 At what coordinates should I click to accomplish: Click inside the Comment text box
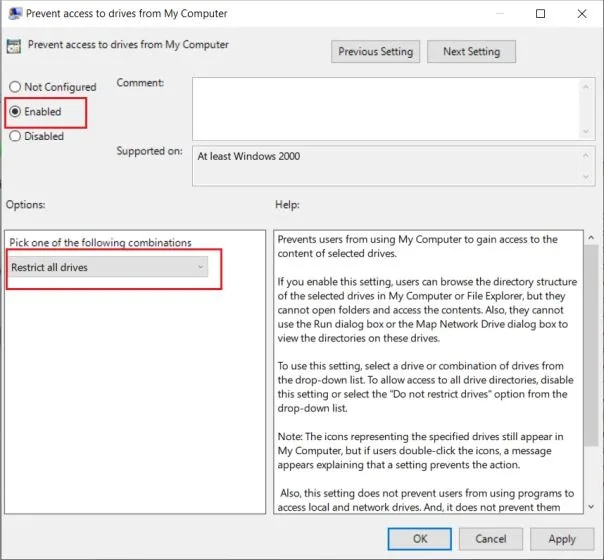coord(386,109)
